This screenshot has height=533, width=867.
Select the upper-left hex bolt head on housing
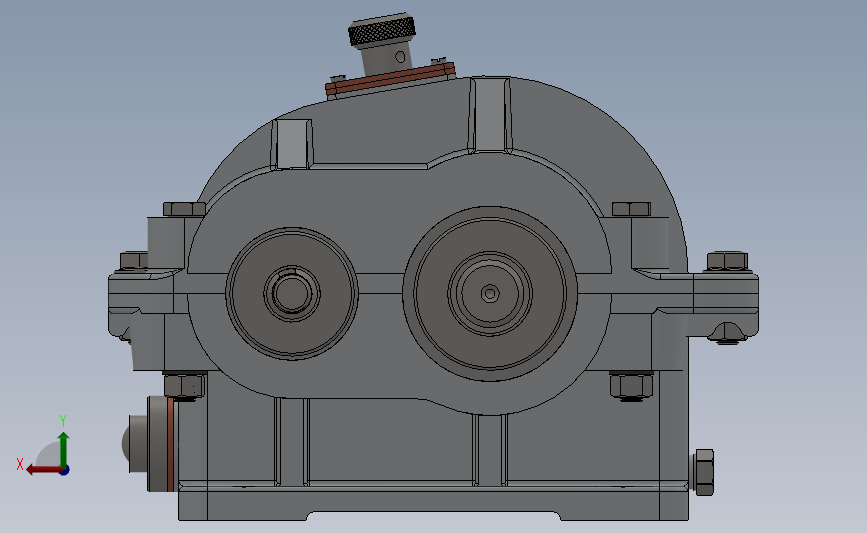[184, 209]
